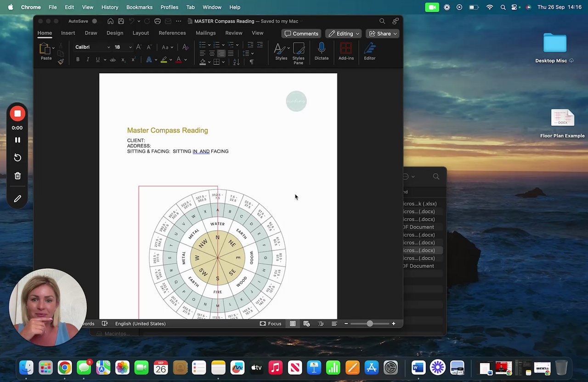The image size is (588, 382).
Task: Click the Sort icon in the ribbon
Action: pyautogui.click(x=237, y=62)
